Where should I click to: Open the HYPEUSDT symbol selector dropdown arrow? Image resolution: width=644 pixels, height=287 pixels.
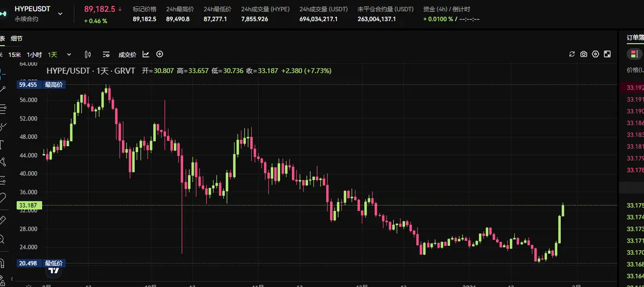click(x=60, y=13)
